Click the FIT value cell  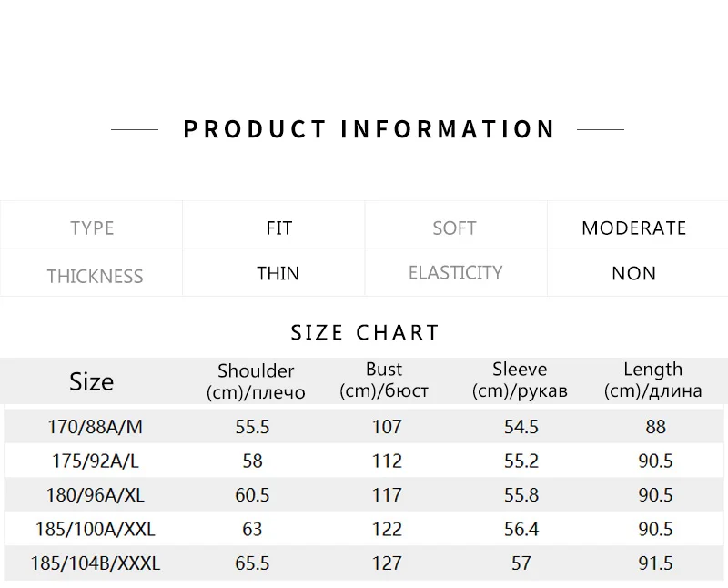tap(278, 228)
